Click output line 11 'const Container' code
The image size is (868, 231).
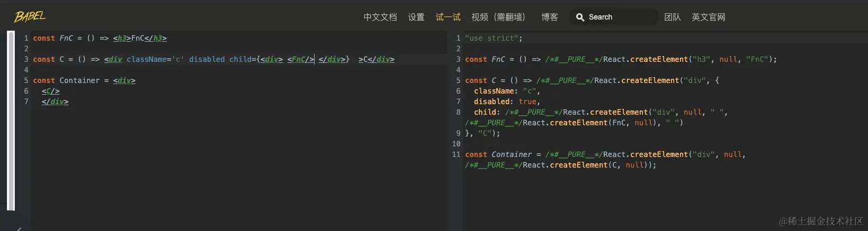605,154
